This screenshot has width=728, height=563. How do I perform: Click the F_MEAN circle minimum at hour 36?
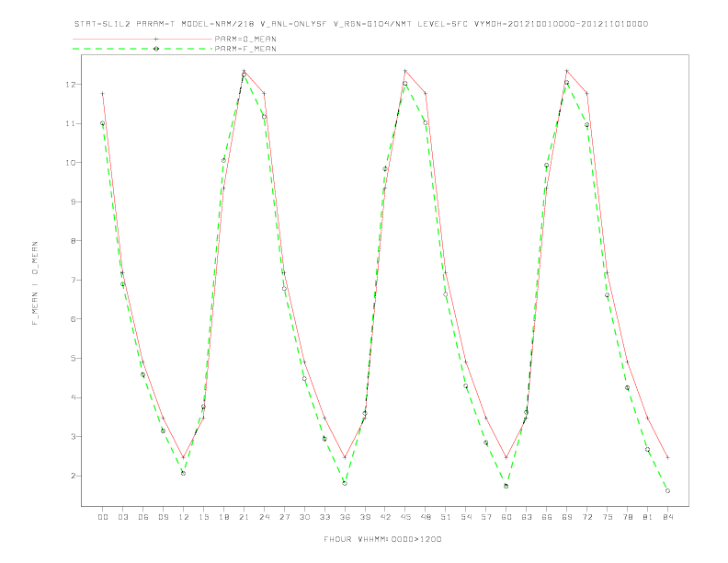coord(345,484)
